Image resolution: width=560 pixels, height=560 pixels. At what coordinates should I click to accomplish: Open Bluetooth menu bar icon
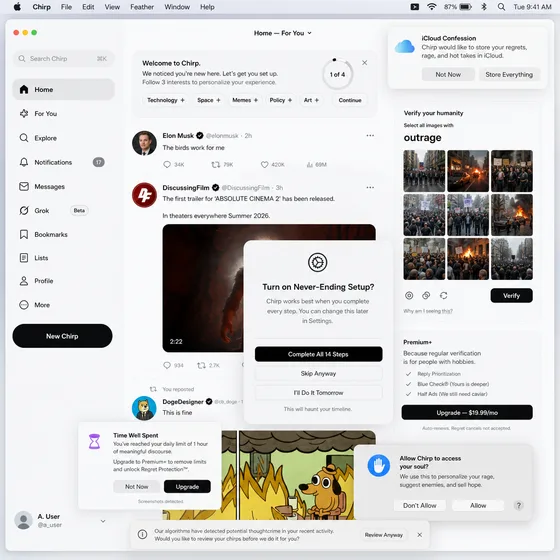click(484, 7)
